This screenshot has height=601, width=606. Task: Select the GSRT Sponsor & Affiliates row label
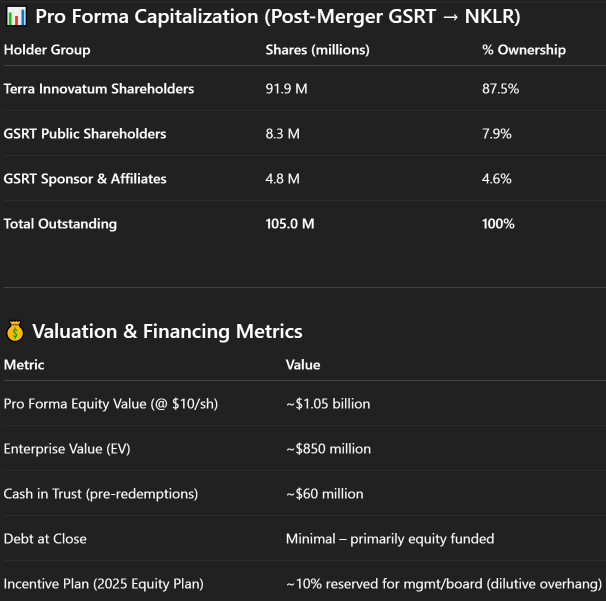click(x=85, y=179)
